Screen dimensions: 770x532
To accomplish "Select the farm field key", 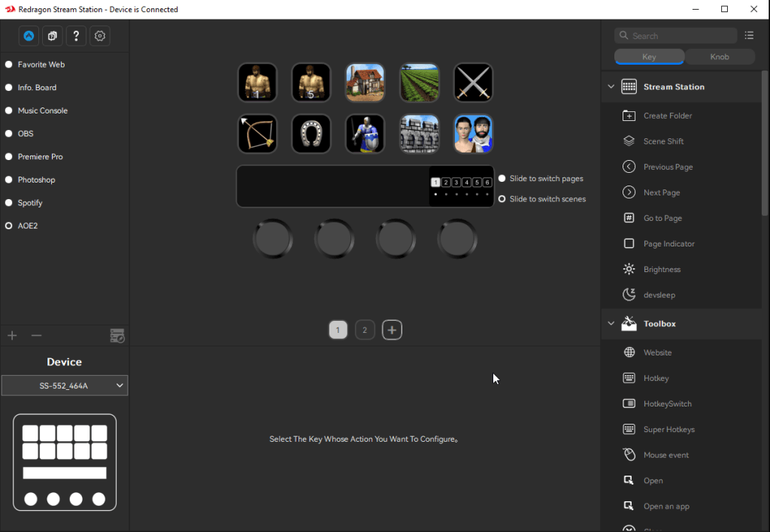I will coord(420,83).
